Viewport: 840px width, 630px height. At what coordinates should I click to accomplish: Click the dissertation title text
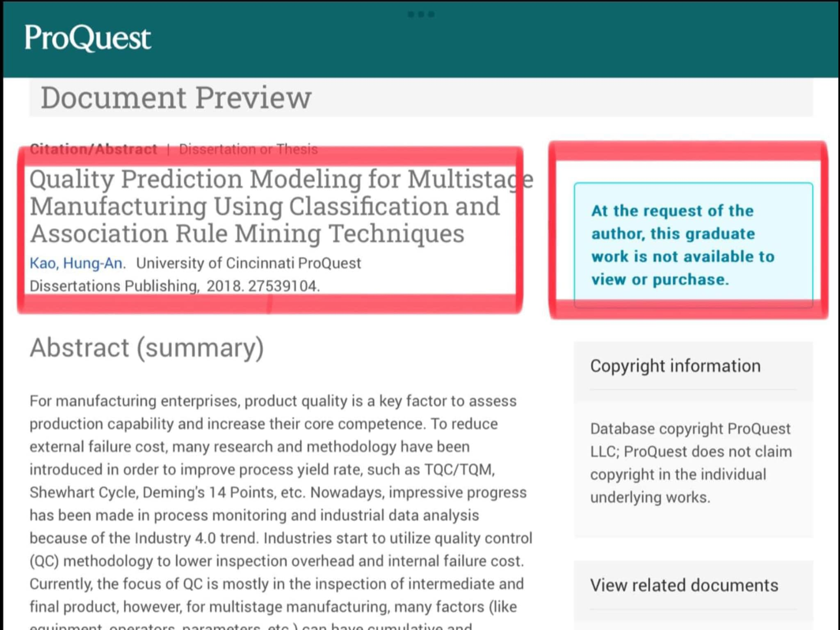[x=281, y=206]
